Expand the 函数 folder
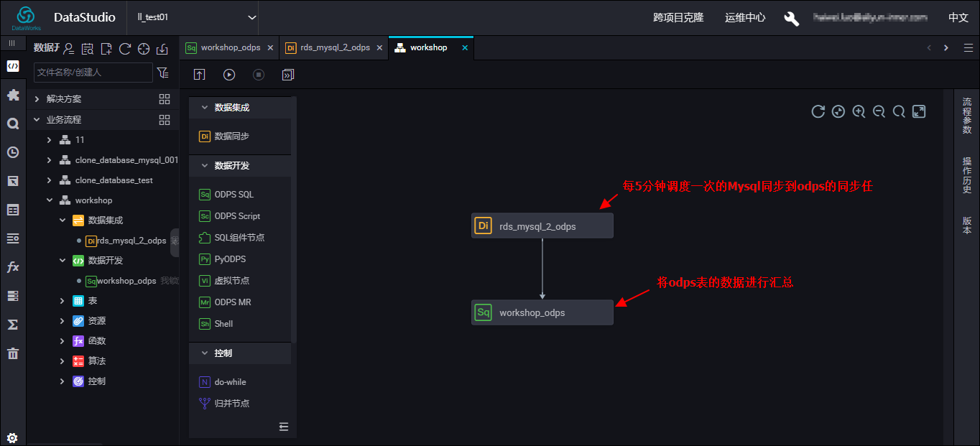The image size is (980, 446). coord(63,341)
